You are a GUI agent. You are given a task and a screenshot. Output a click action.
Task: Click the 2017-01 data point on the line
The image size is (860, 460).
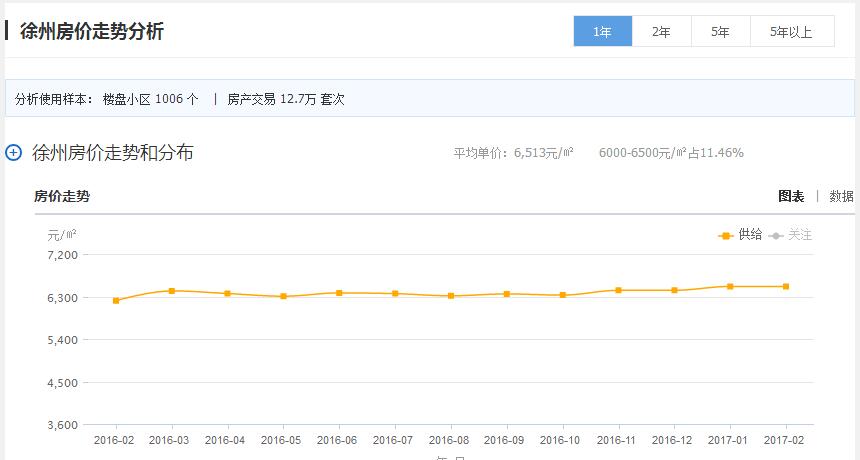point(730,286)
